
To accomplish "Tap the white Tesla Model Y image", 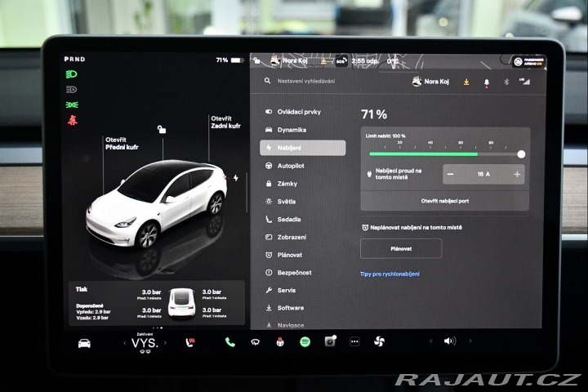I will coord(156,204).
